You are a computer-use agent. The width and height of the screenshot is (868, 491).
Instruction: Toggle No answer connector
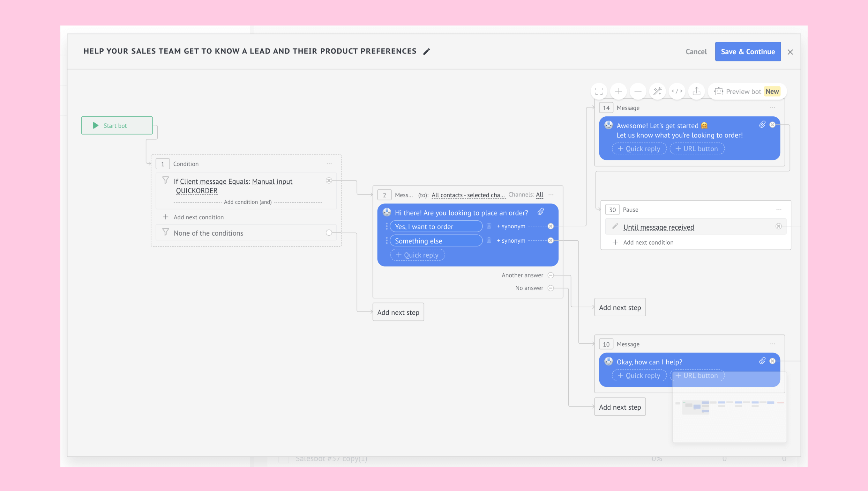pyautogui.click(x=551, y=288)
